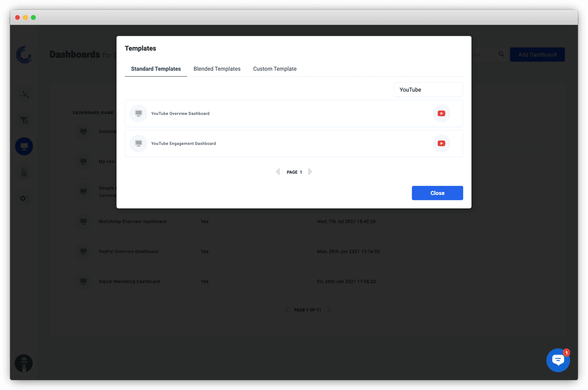Screen dimensions: 588x390
Task: Click the Templates dialog title
Action: pyautogui.click(x=140, y=48)
